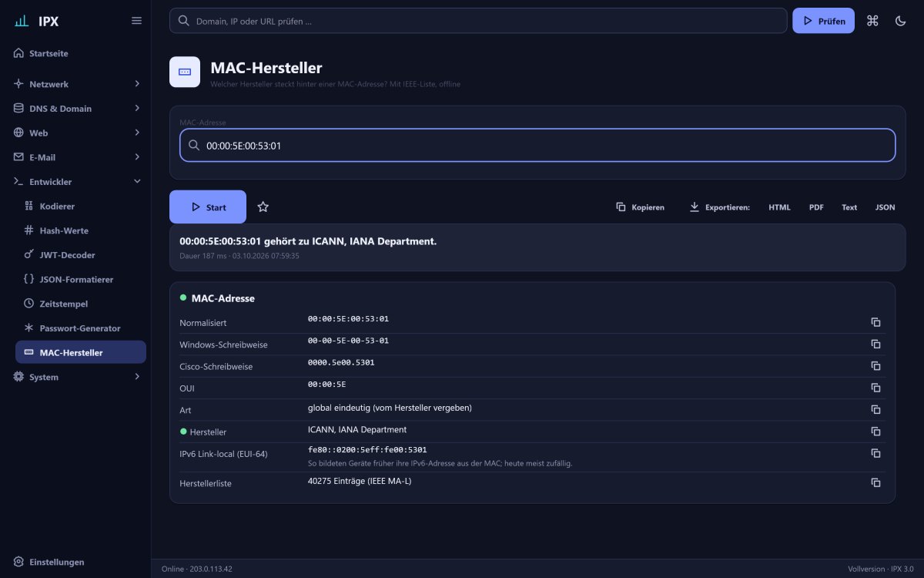Run the lookup with the Start button
Screen dimensions: 924x578
208,207
